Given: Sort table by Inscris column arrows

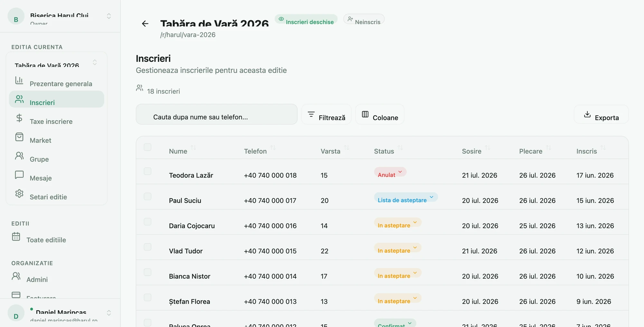Looking at the screenshot, I should [603, 148].
